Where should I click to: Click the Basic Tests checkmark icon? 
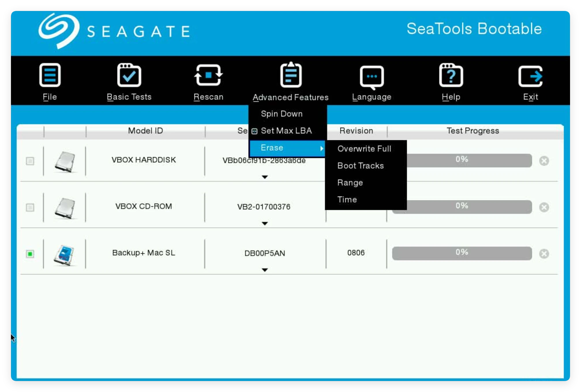click(x=129, y=75)
